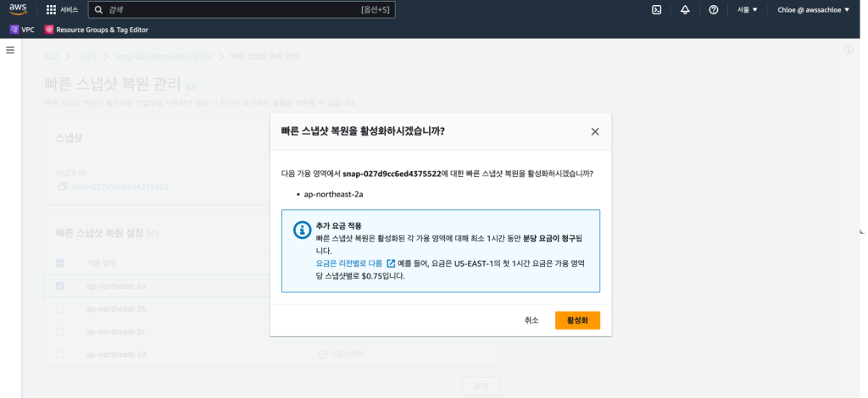868x398 pixels.
Task: Expand the left navigation hamburger menu
Action: click(x=10, y=50)
